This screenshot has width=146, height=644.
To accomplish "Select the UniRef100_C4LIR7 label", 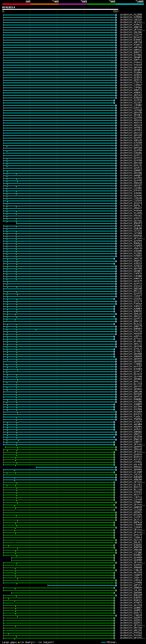I will tap(131, 590).
